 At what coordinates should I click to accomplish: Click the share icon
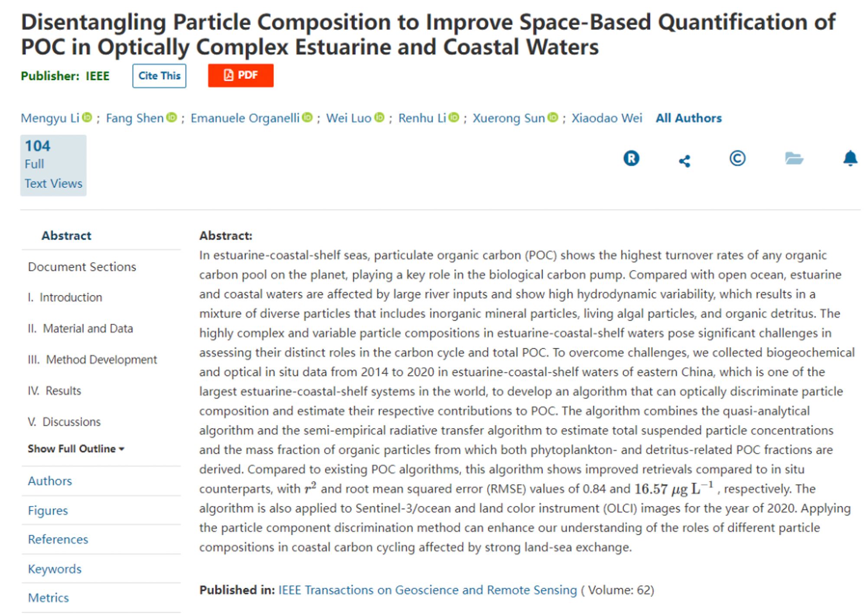[x=684, y=161]
